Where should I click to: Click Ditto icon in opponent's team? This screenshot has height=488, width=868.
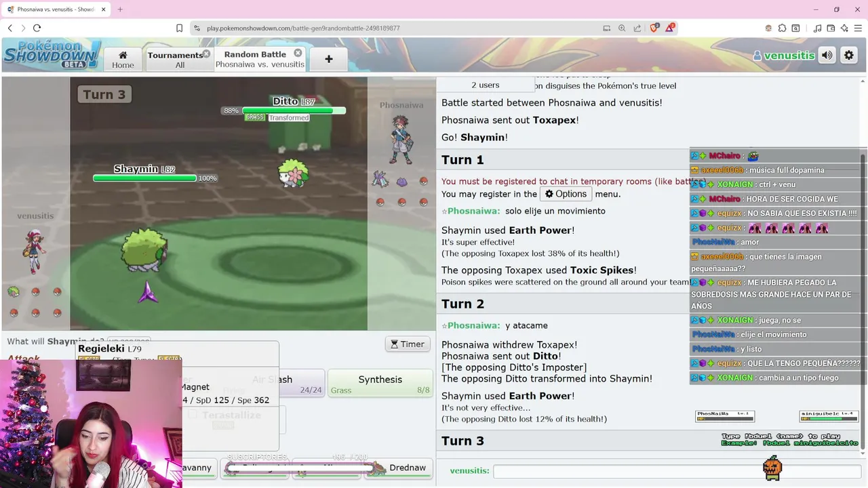click(x=401, y=182)
